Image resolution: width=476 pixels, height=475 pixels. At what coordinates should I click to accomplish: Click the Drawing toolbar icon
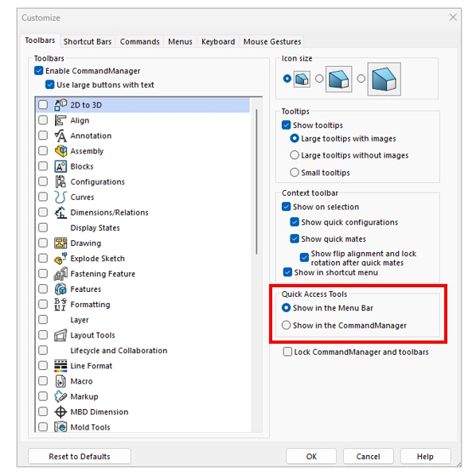(60, 243)
